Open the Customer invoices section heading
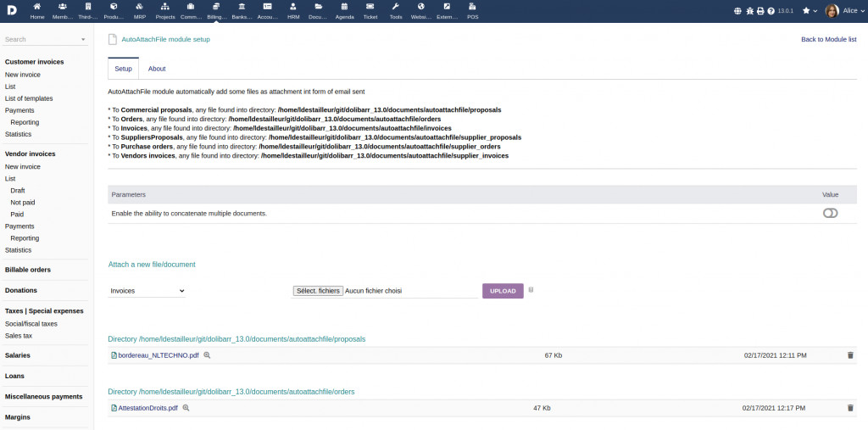The image size is (868, 430). click(34, 62)
